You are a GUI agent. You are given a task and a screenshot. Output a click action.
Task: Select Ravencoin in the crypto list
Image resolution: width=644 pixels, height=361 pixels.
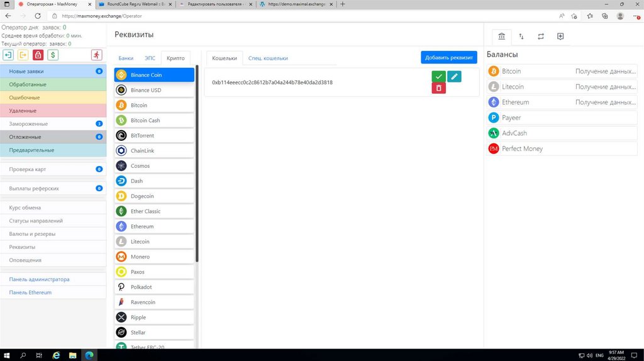click(154, 303)
